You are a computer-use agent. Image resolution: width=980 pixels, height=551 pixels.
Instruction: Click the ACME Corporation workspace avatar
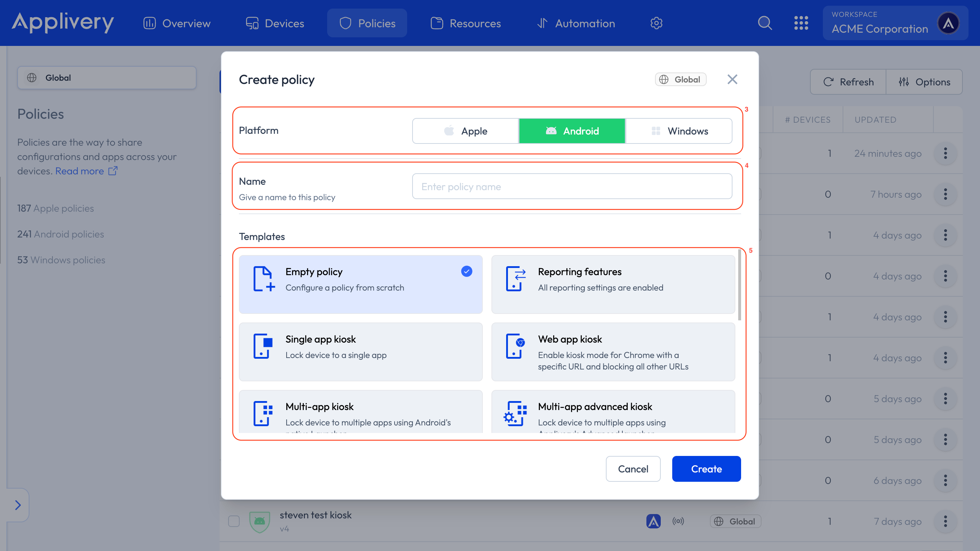tap(948, 23)
